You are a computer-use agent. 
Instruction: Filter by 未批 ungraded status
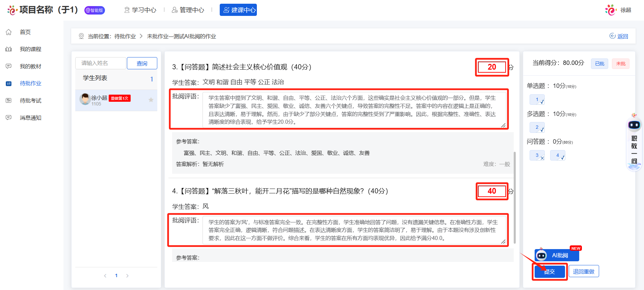point(620,64)
